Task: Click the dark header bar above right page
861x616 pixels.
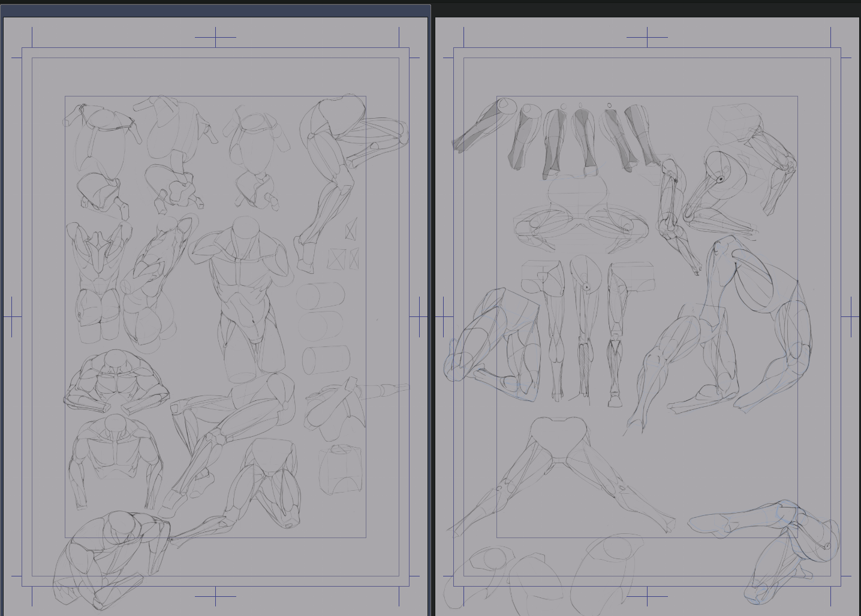Action: [x=647, y=11]
